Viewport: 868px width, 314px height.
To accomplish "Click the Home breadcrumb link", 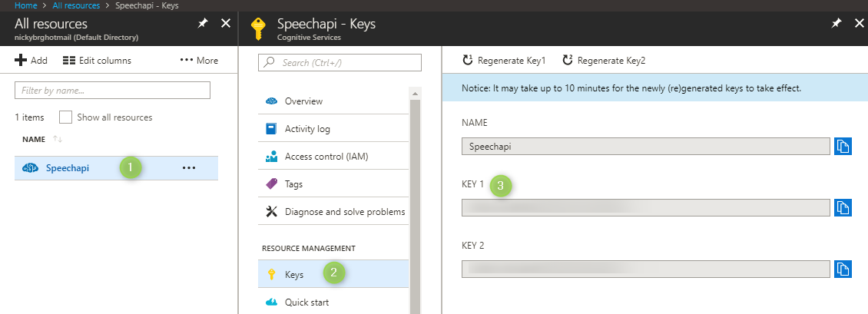I will coord(26,5).
